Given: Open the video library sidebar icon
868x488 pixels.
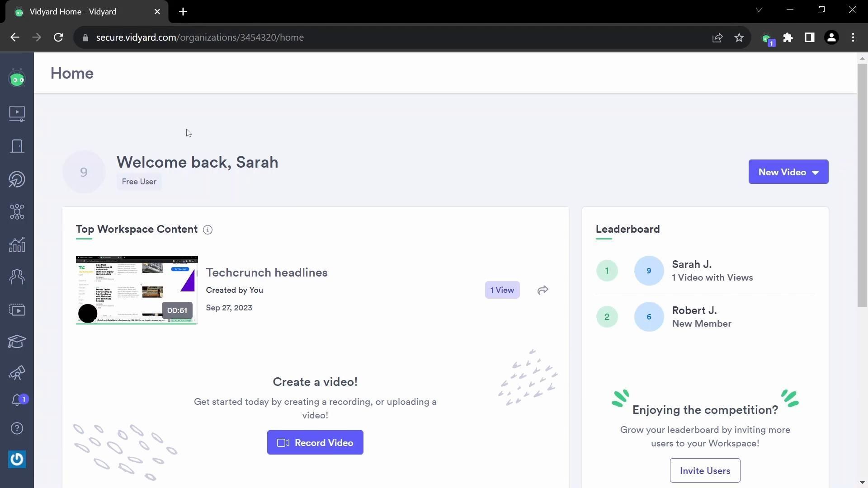Looking at the screenshot, I should (17, 113).
